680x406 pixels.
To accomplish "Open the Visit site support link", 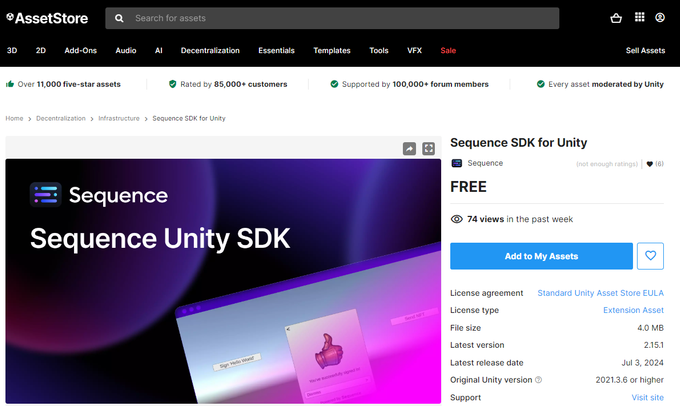I will [x=647, y=397].
